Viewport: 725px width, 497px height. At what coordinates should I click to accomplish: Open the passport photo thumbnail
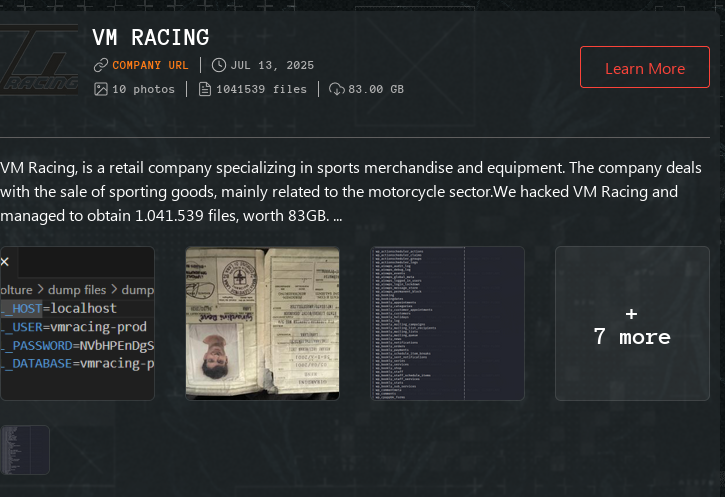262,323
